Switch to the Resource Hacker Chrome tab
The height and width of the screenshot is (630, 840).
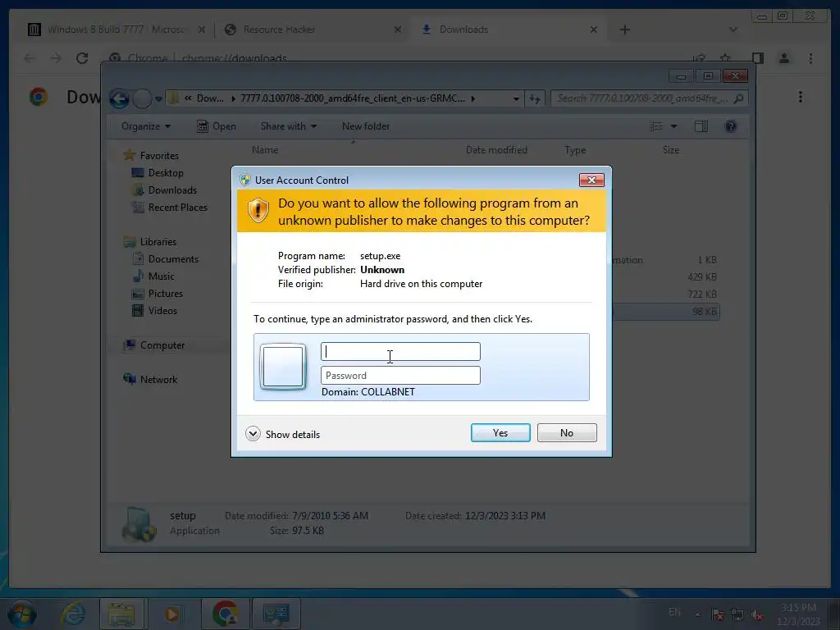[x=313, y=30]
